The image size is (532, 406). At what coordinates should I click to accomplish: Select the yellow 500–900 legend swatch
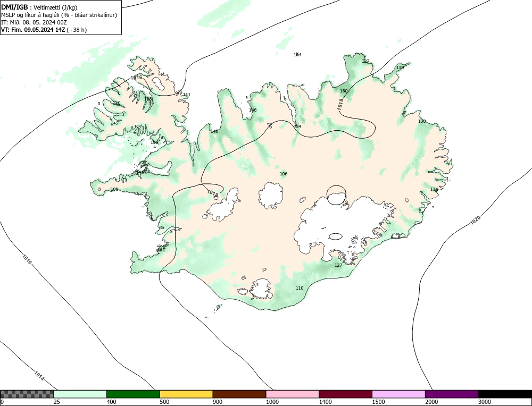(x=186, y=394)
